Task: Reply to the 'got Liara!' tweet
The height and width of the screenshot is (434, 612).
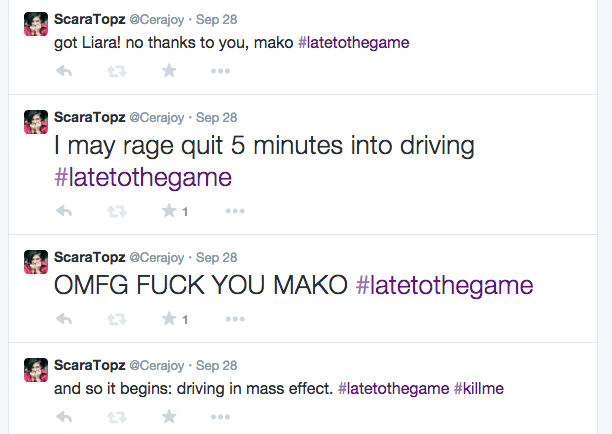Action: [x=65, y=71]
